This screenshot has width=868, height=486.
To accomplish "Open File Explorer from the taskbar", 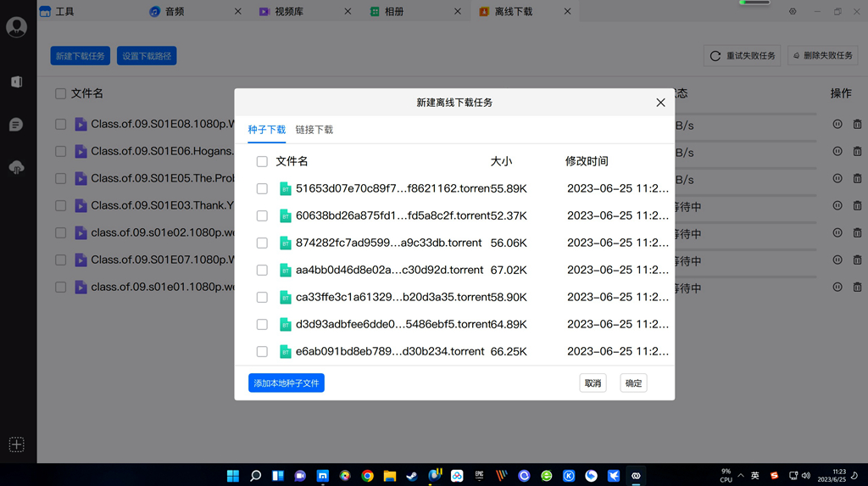I will tap(390, 476).
